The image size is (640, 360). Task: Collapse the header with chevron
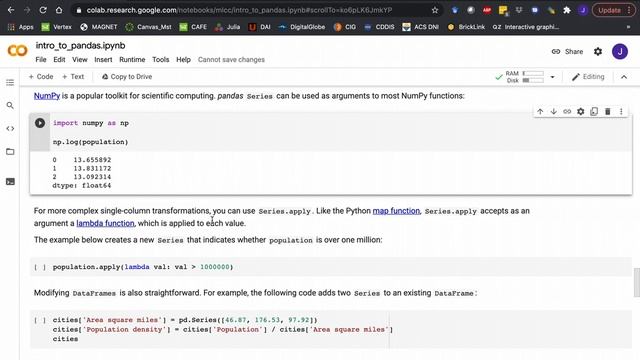click(x=624, y=77)
